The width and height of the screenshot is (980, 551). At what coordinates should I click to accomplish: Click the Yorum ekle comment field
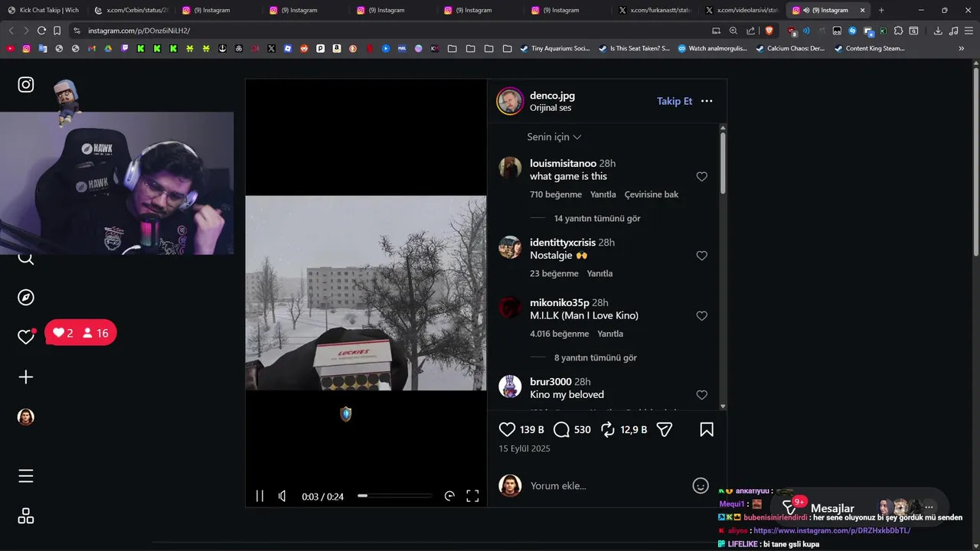coord(605,486)
